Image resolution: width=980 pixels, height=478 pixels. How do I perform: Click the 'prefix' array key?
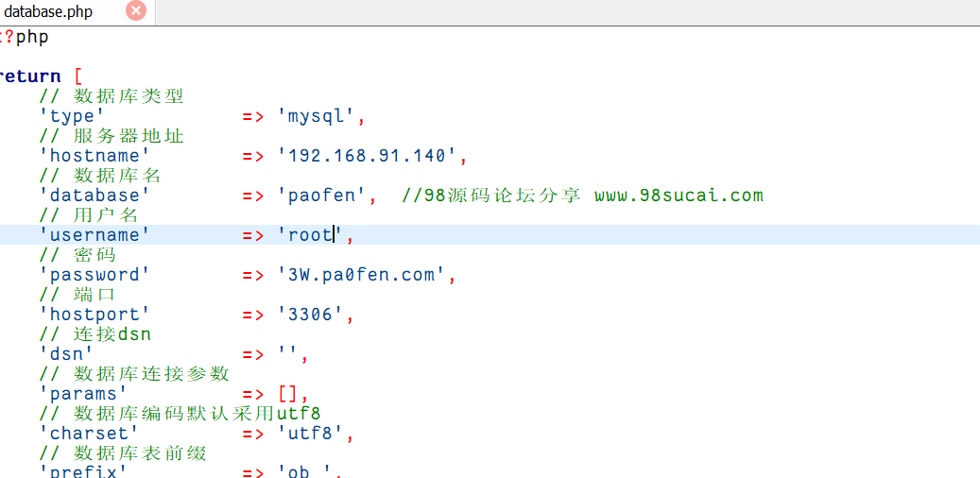(83, 470)
